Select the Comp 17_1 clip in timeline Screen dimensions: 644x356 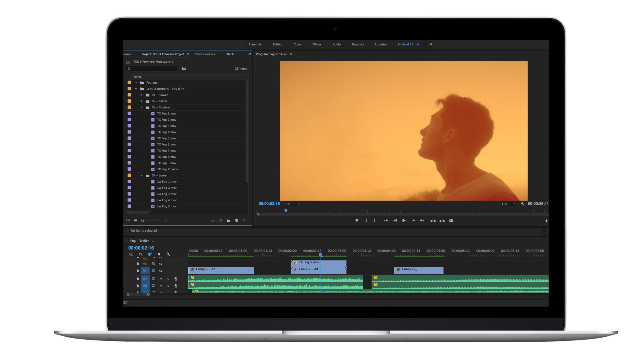coord(419,270)
